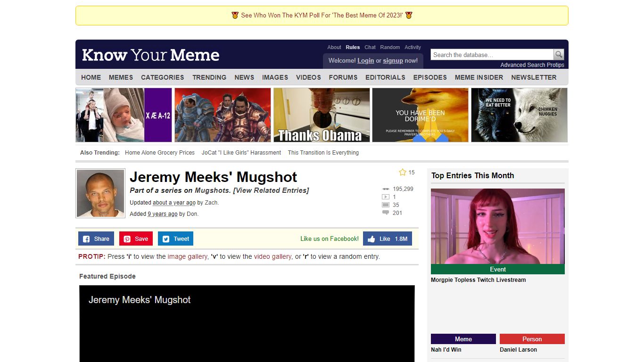This screenshot has height=362, width=644.
Task: Click the favorite star icon
Action: [403, 173]
